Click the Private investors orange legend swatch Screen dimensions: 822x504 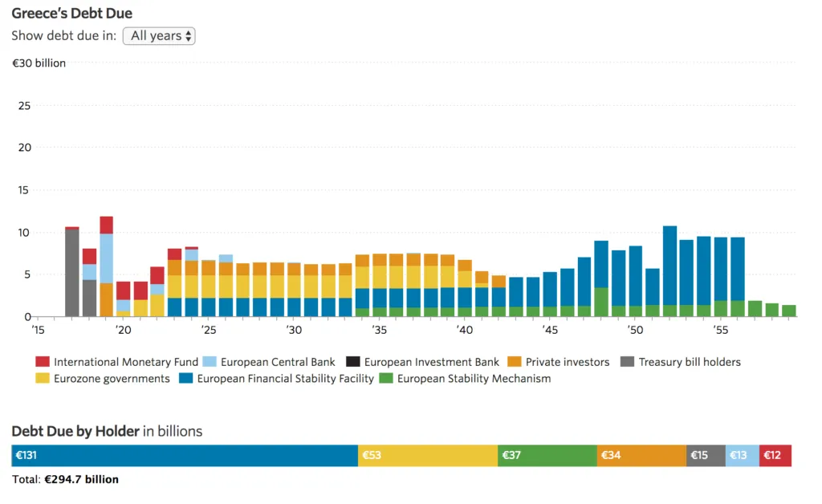[515, 362]
